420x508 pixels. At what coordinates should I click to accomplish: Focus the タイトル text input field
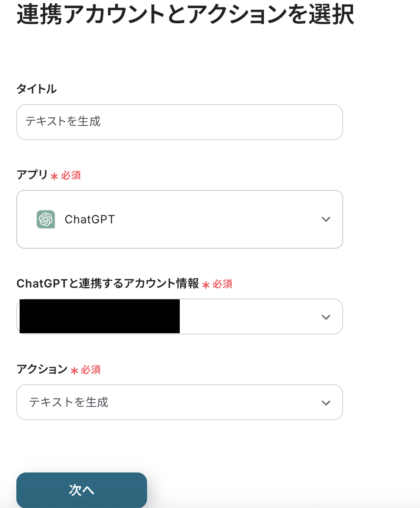(x=180, y=122)
